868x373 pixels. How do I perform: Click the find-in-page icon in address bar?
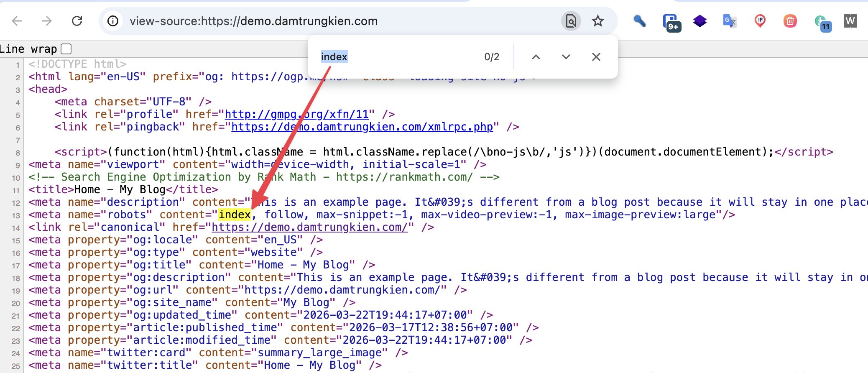click(x=571, y=21)
